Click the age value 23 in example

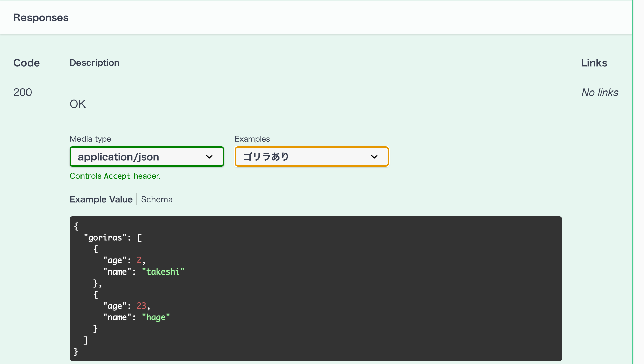click(141, 306)
